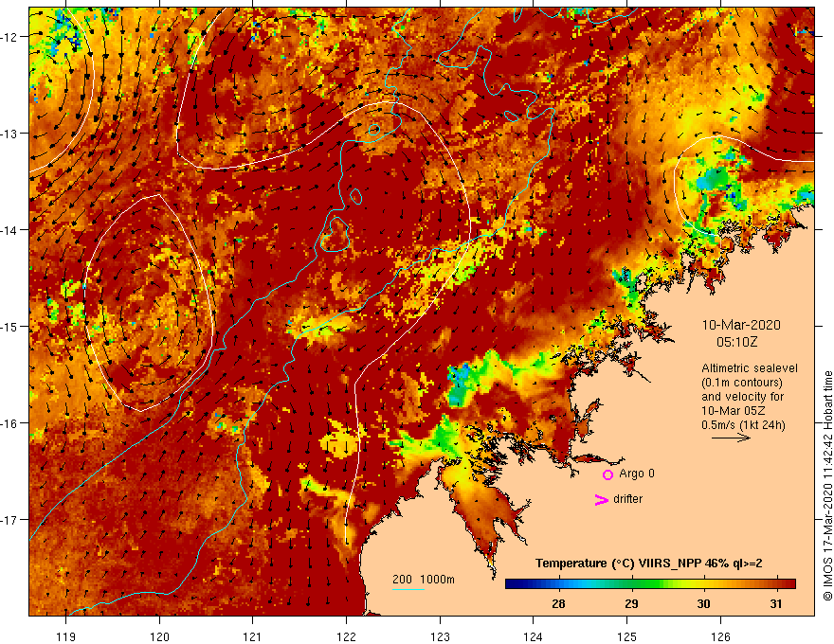The image size is (834, 644).
Task: Click the color bar value 28
Action: pyautogui.click(x=558, y=604)
